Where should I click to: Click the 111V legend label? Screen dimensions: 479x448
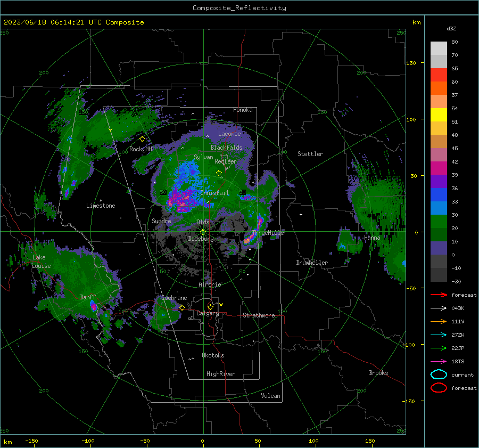tap(458, 321)
